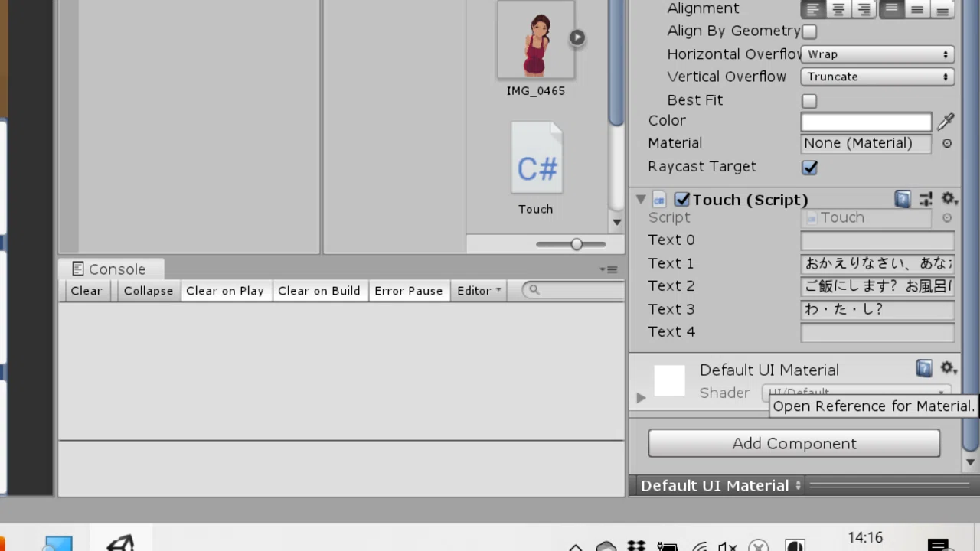Collapse the Touch (Script) component

point(641,200)
